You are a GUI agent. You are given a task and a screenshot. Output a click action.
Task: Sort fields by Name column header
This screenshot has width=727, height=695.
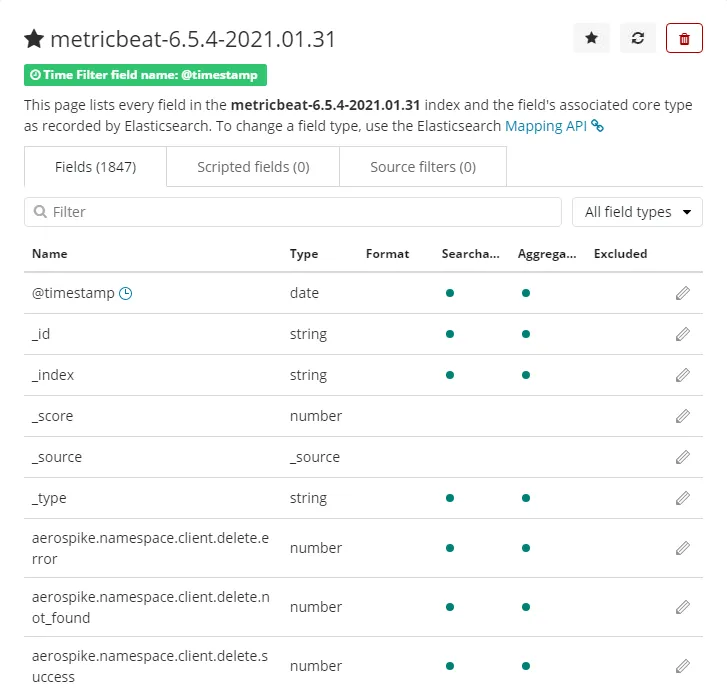50,254
